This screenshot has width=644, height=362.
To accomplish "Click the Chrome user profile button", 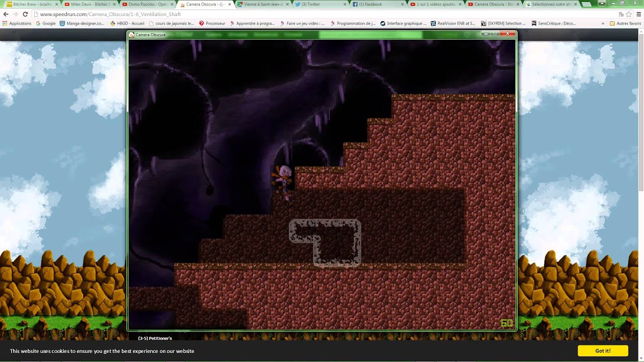I will coord(603,3).
